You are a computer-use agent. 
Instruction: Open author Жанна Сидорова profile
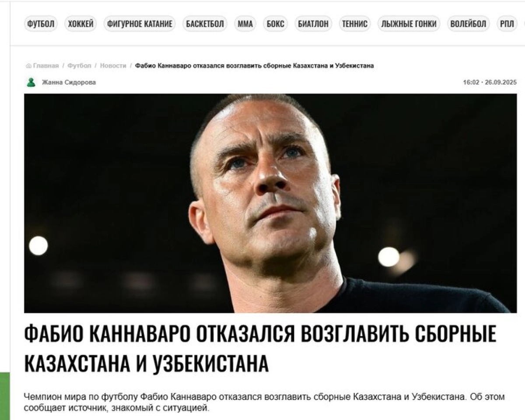[69, 82]
